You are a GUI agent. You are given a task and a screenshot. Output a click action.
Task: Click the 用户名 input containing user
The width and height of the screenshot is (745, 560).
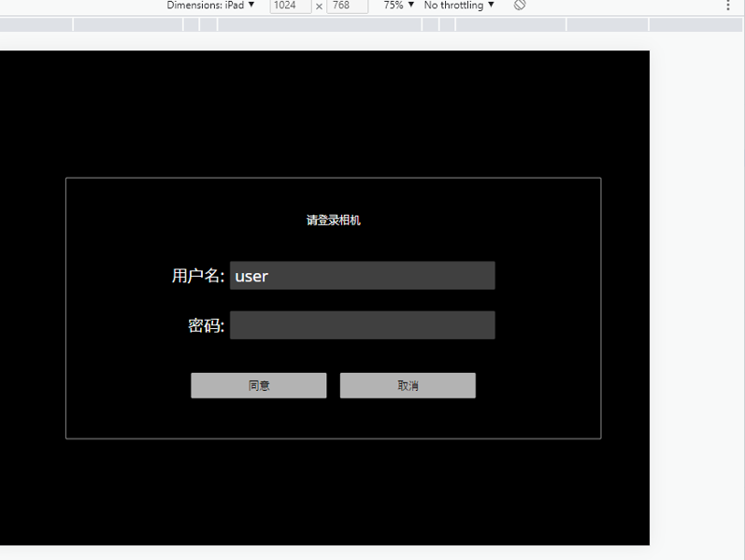(x=363, y=275)
